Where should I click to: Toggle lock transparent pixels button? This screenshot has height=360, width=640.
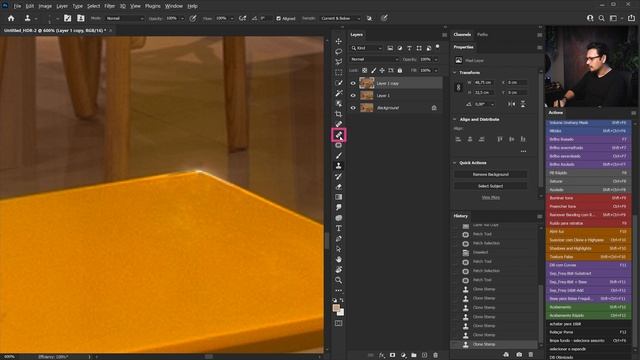364,71
